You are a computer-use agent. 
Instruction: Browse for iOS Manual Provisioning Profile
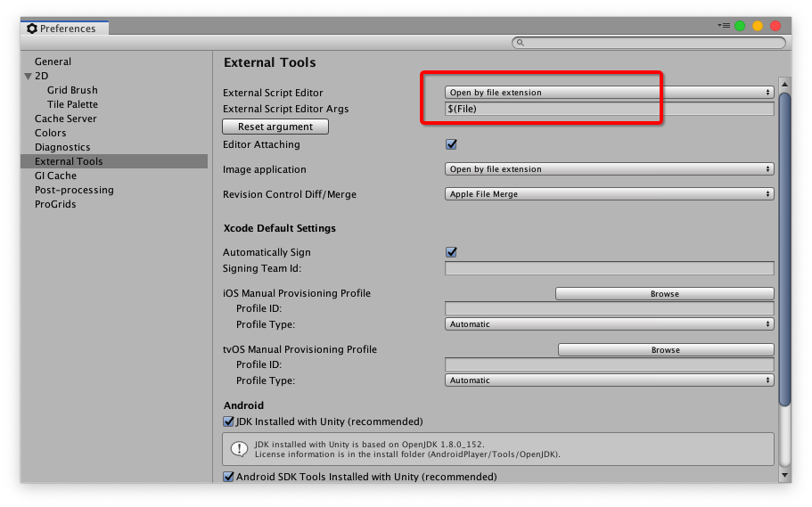[664, 293]
